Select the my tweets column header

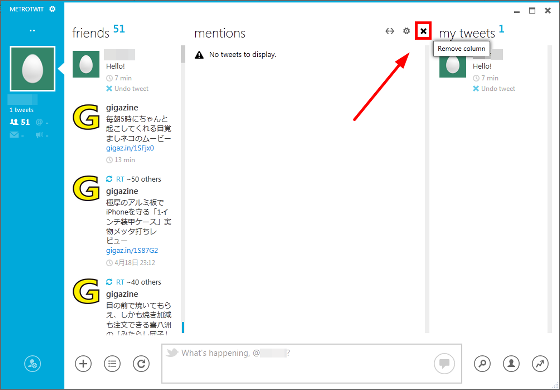(x=467, y=33)
